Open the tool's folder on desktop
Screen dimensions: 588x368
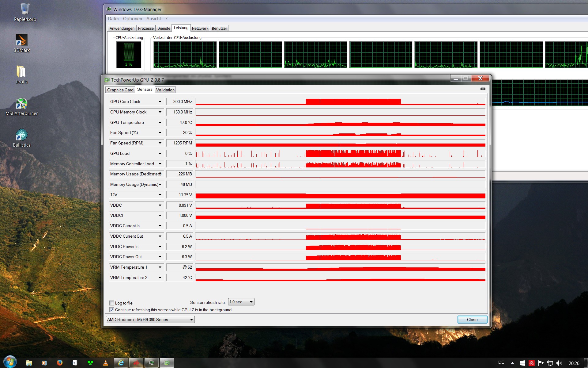21,72
